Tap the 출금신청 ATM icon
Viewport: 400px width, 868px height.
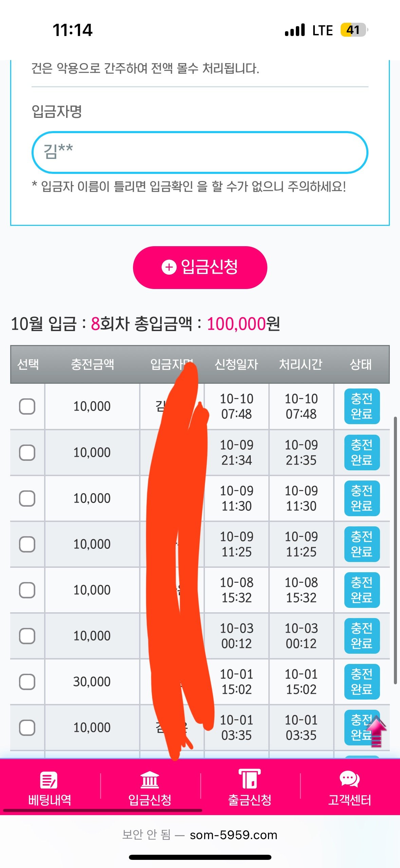[x=249, y=778]
